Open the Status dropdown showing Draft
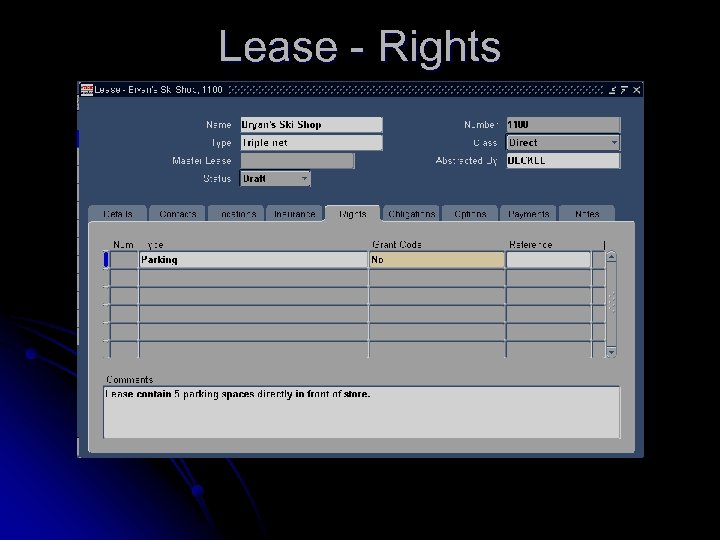Image resolution: width=720 pixels, height=540 pixels. [x=304, y=179]
